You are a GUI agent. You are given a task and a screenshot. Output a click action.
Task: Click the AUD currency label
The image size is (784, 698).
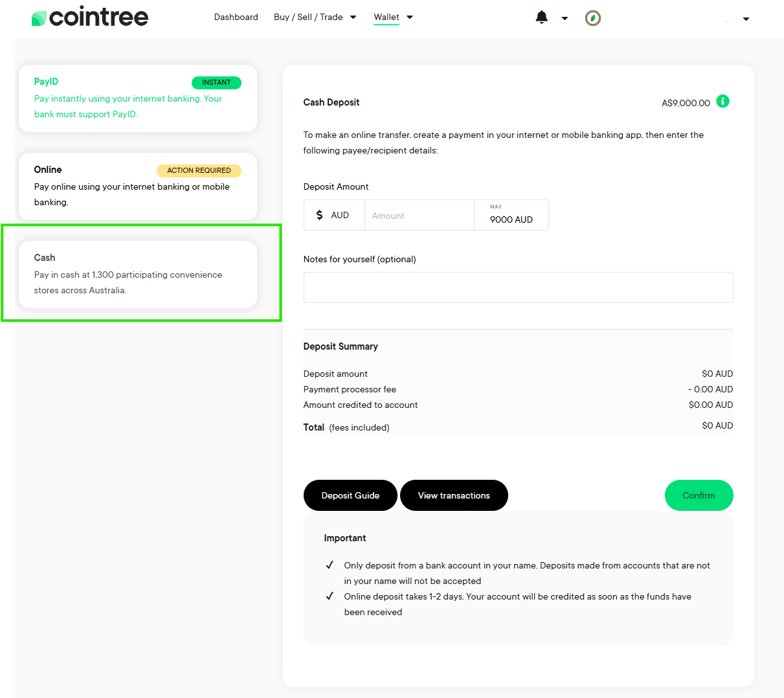coord(340,215)
